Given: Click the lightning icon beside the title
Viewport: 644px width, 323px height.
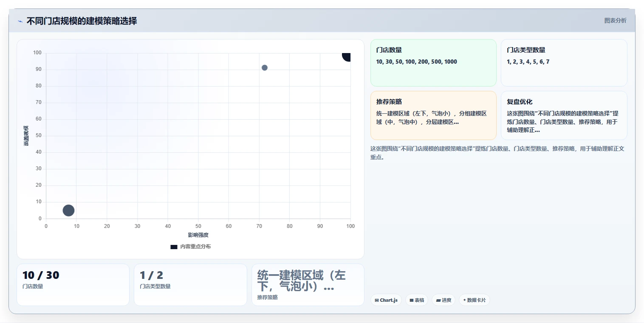Looking at the screenshot, I should pos(20,21).
